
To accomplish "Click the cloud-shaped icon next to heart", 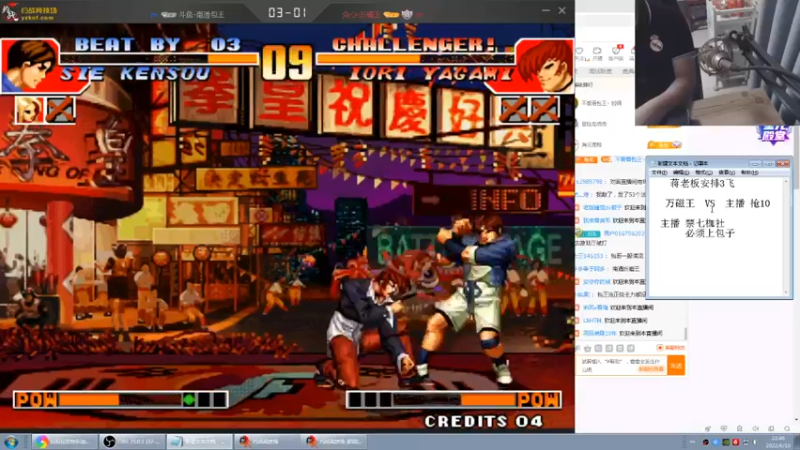I will tap(597, 51).
